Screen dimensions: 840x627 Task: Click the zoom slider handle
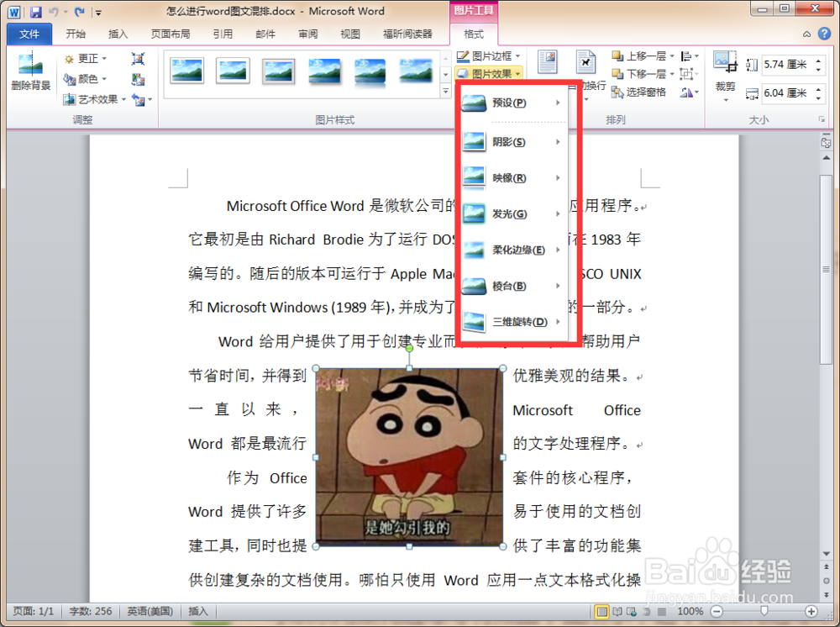coord(764,611)
